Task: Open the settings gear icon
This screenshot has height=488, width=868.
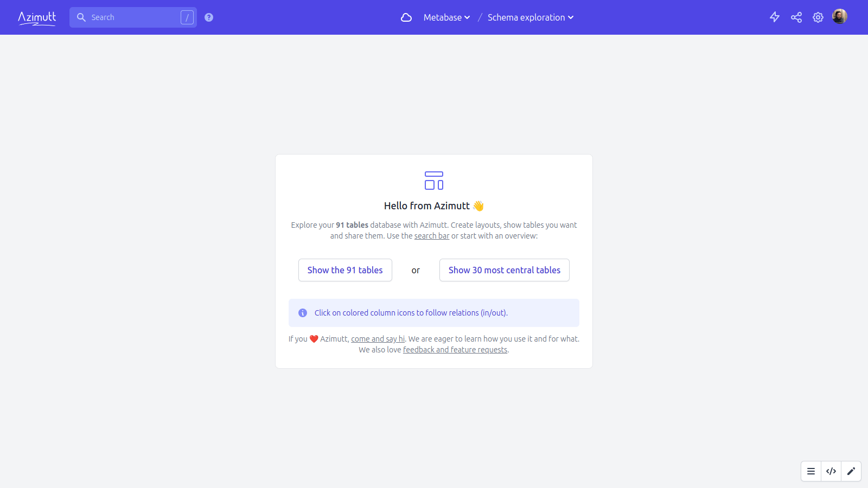Action: (818, 17)
